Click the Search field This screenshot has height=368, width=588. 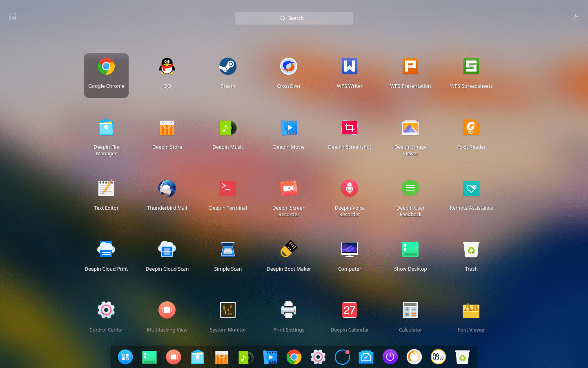[x=294, y=18]
